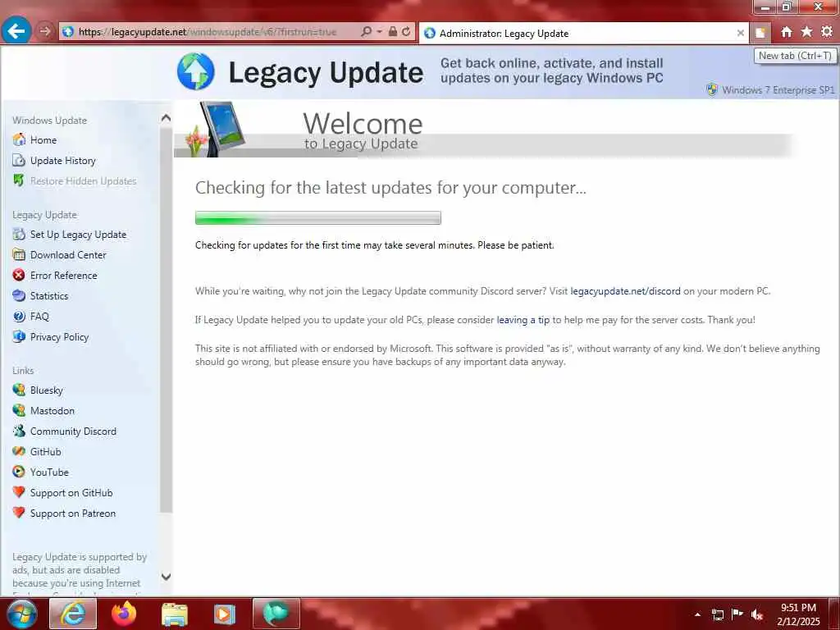Screen dimensions: 840x630
Task: Click the Community Discord icon
Action: pos(19,431)
